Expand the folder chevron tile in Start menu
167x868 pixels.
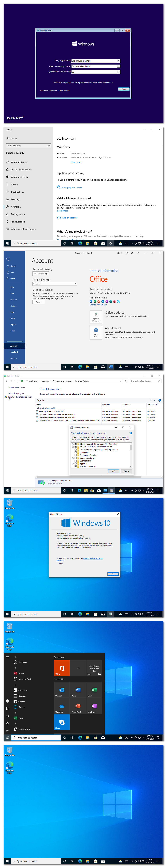pyautogui.click(x=78, y=668)
